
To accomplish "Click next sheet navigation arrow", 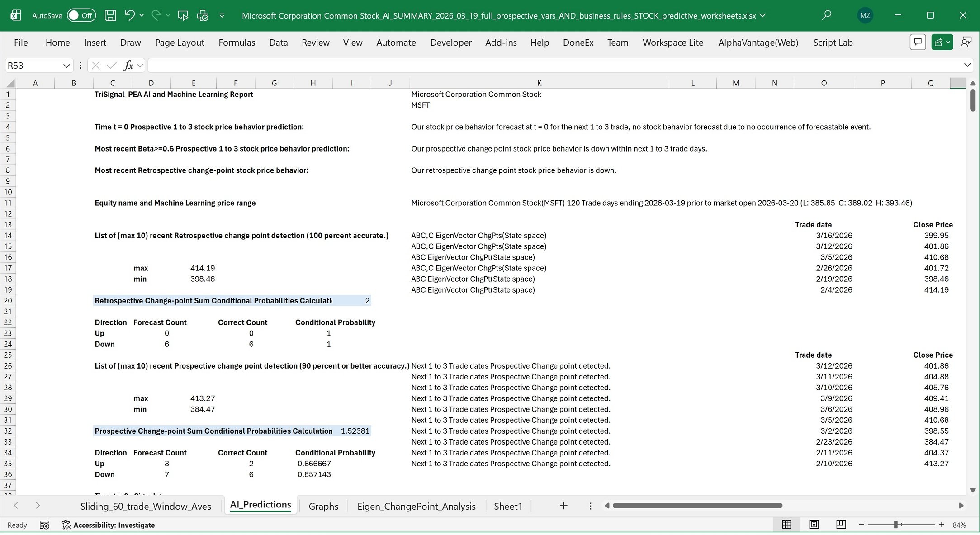I will point(38,506).
